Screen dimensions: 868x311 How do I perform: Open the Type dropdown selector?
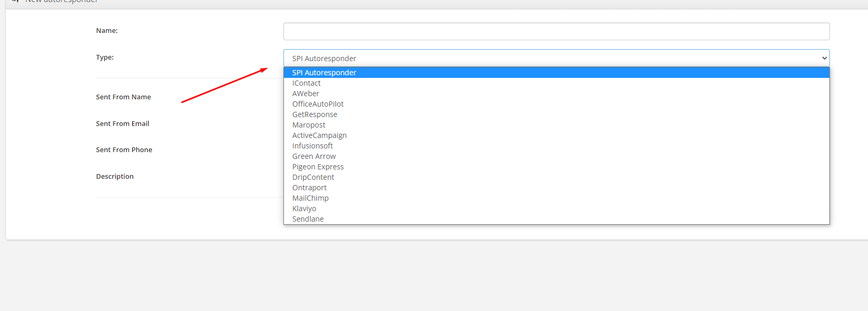(x=556, y=58)
